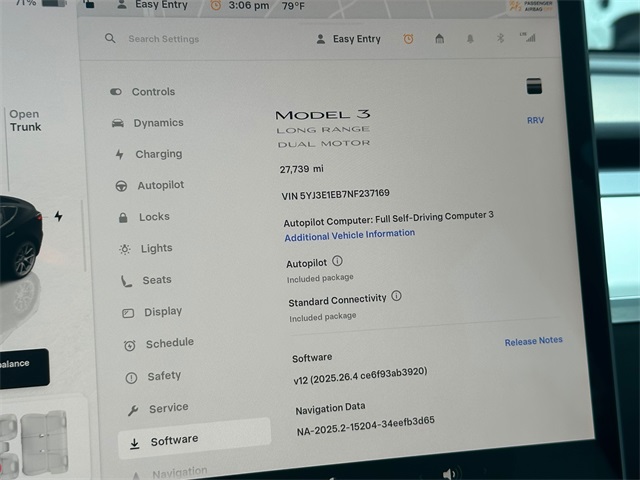Tap the LTE signal strength icon
Screen dimensions: 640x480
click(x=528, y=37)
